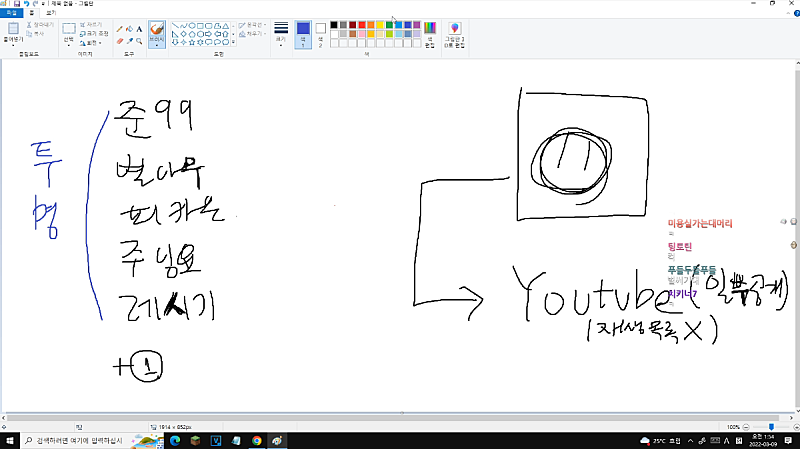Open the Edit colors (색 편집) dialog
Image resolution: width=800 pixels, height=449 pixels.
click(430, 35)
